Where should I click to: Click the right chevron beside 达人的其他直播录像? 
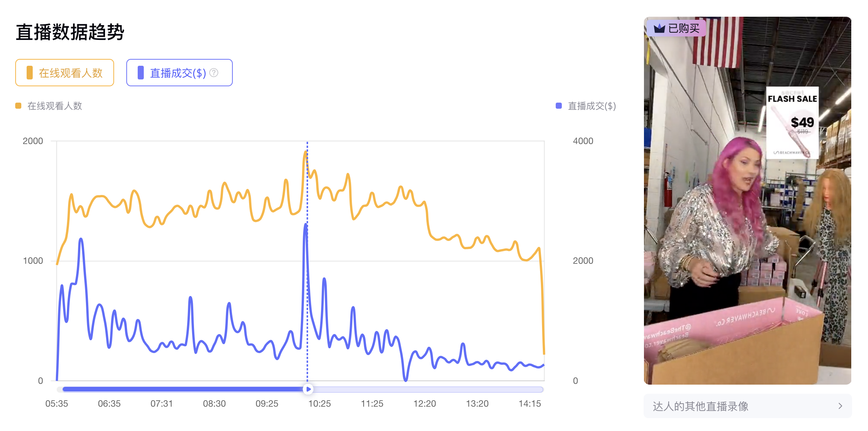(x=840, y=406)
